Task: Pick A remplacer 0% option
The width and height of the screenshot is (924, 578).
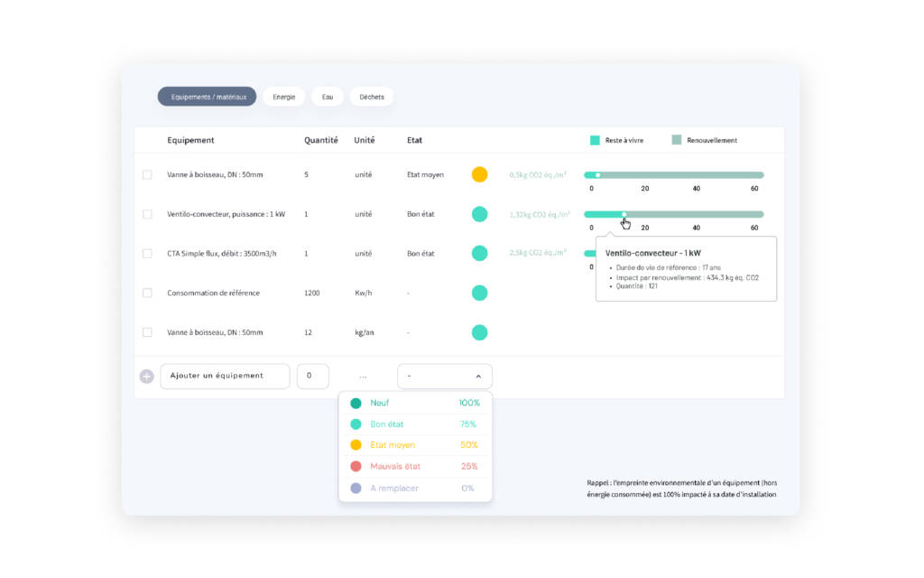Action: 415,489
